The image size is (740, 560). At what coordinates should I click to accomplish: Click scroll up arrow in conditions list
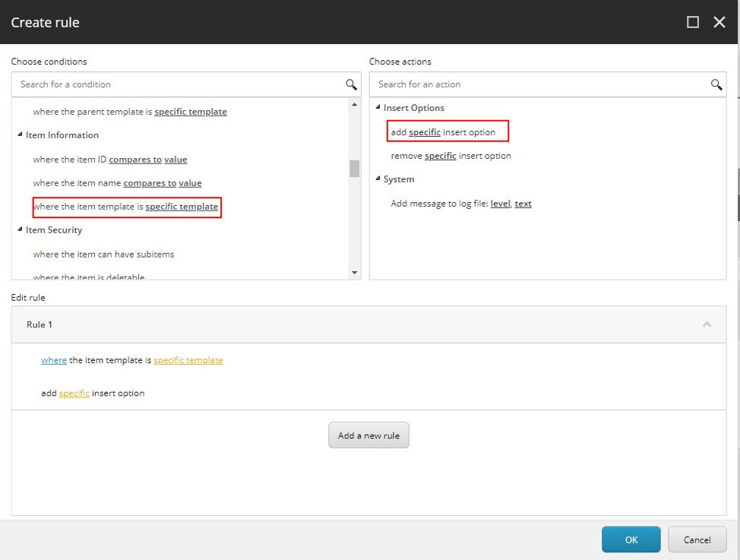[x=354, y=105]
